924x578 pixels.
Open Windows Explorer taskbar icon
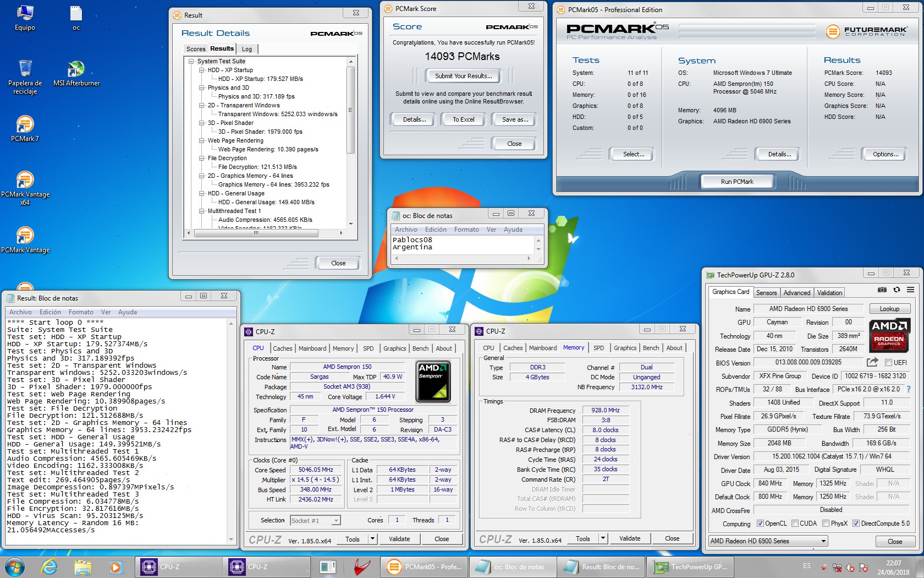82,566
